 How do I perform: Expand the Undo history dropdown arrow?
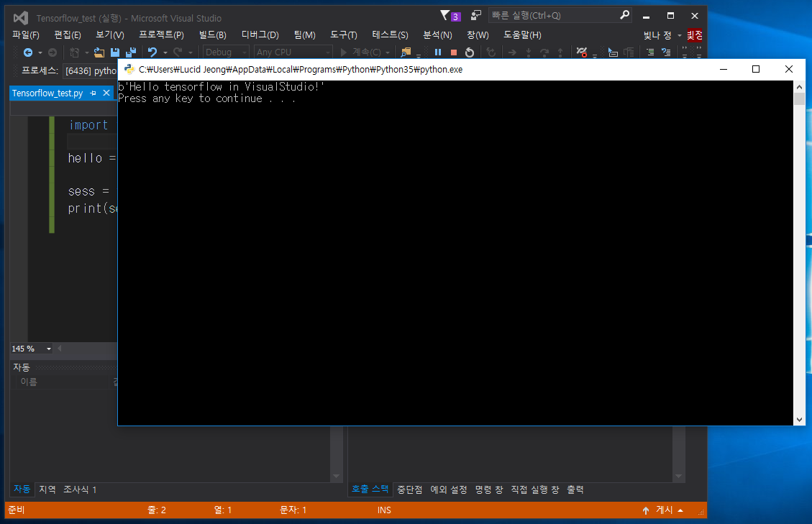tap(165, 52)
